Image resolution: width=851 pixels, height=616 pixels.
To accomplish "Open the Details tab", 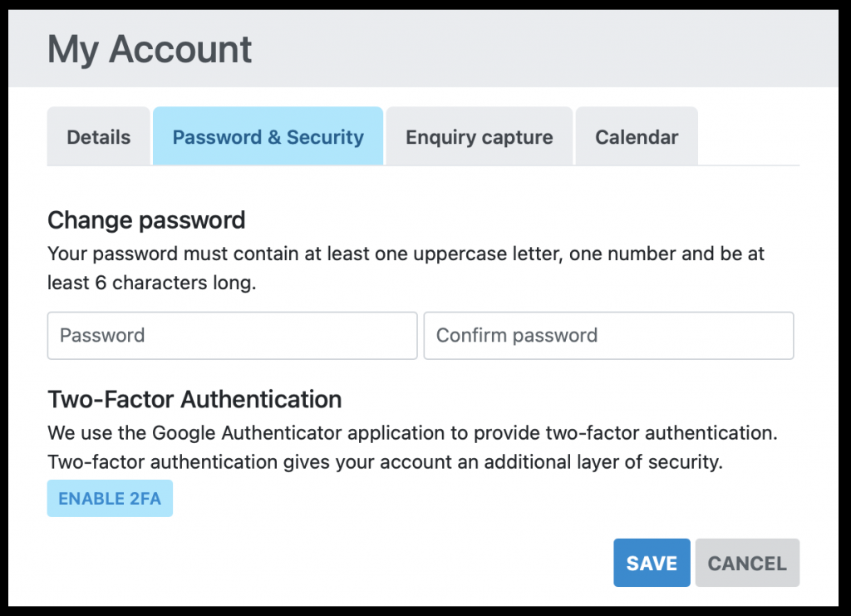I will pos(98,137).
